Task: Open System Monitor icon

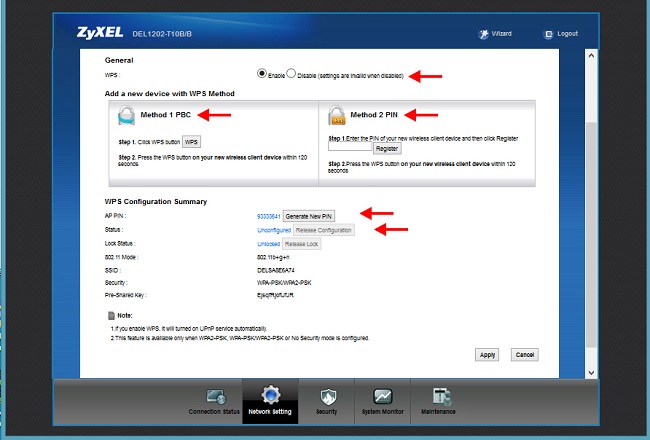Action: coord(382,396)
